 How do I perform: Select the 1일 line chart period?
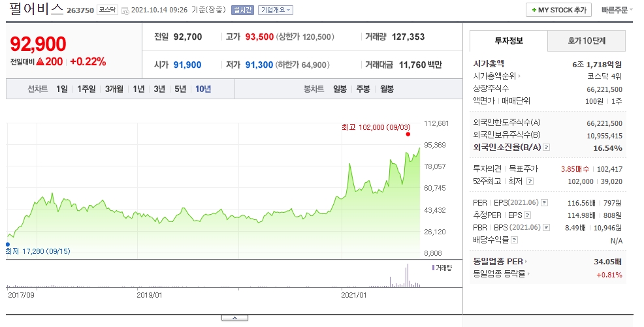click(62, 89)
